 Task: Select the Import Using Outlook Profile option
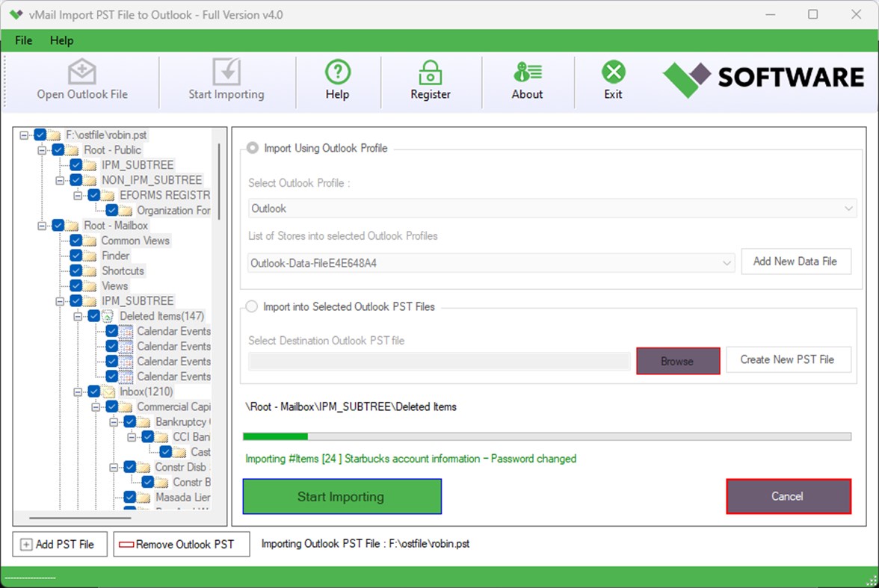(252, 148)
